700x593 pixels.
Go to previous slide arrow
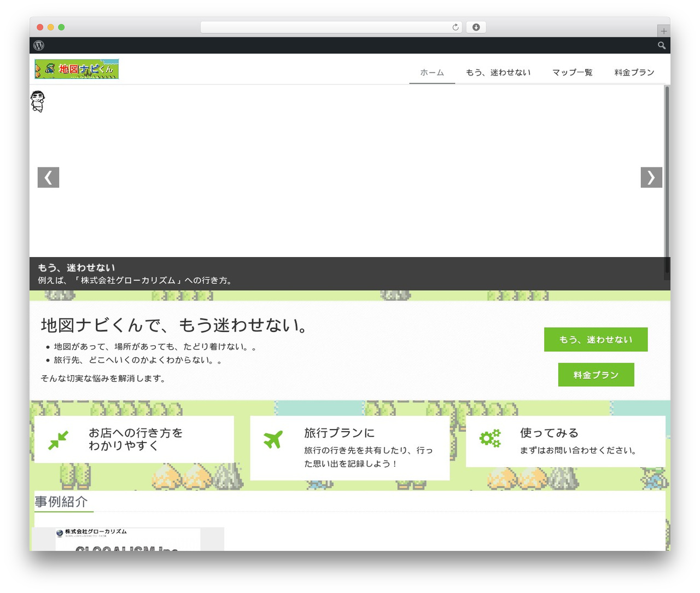pos(48,177)
